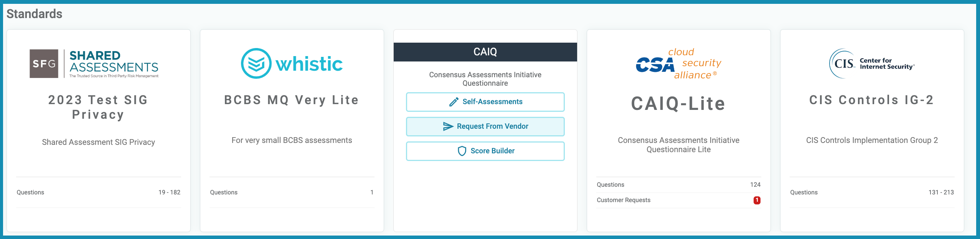Open the BCBS MQ Very Lite standard
The height and width of the screenshot is (239, 980).
(x=292, y=100)
